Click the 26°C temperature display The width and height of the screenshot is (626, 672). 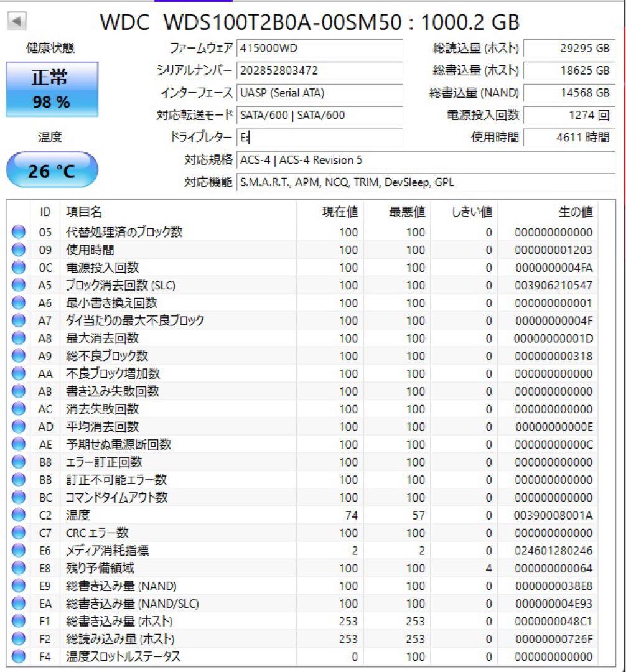click(52, 169)
